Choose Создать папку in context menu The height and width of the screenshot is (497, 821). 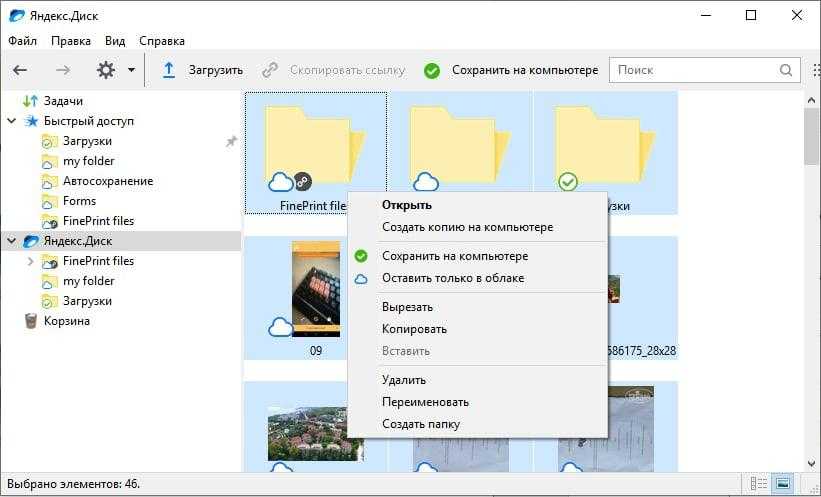[x=477, y=424]
